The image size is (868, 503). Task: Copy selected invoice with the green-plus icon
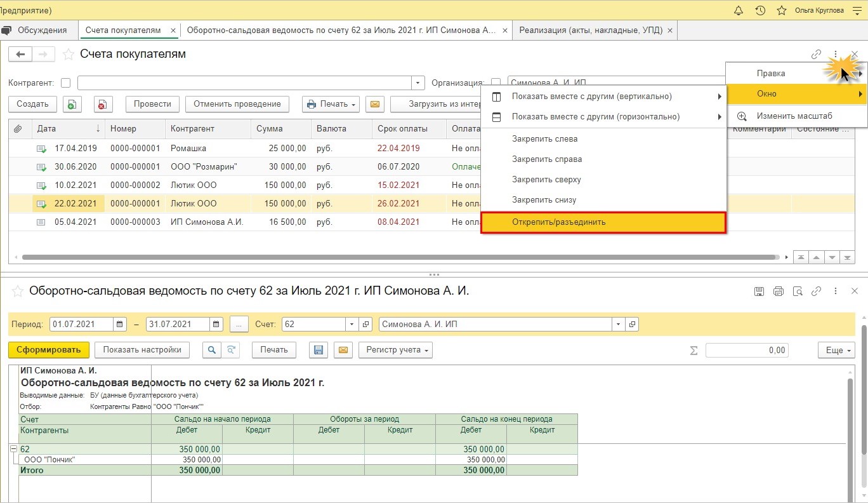click(72, 104)
